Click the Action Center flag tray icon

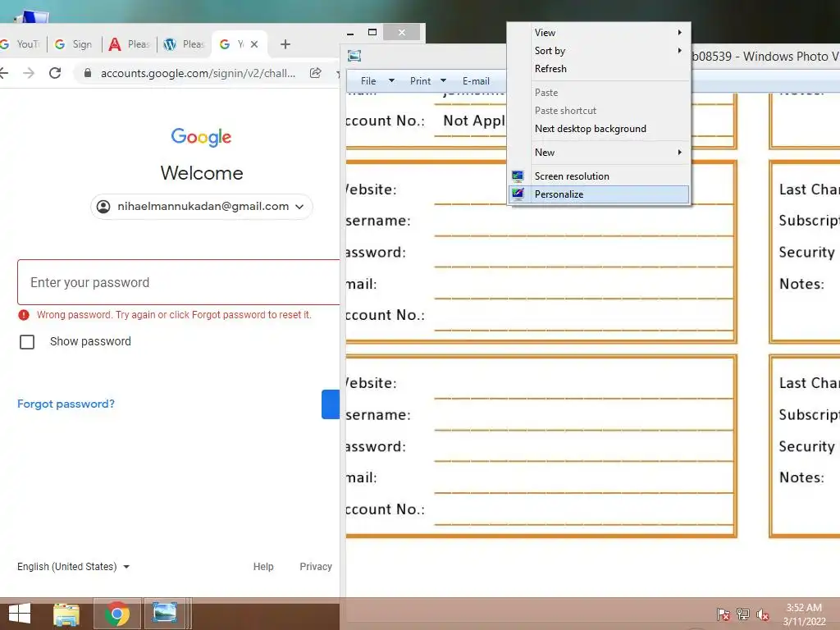point(724,614)
